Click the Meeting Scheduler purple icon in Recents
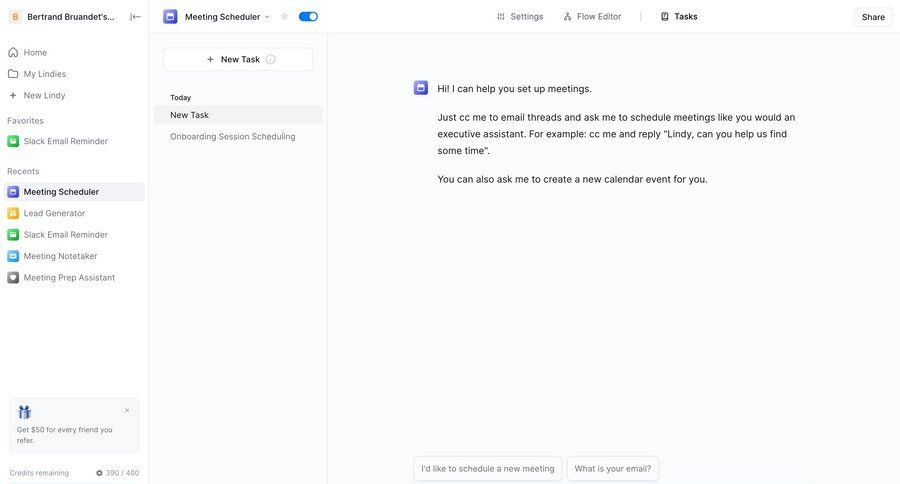Image resolution: width=900 pixels, height=484 pixels. coord(13,192)
